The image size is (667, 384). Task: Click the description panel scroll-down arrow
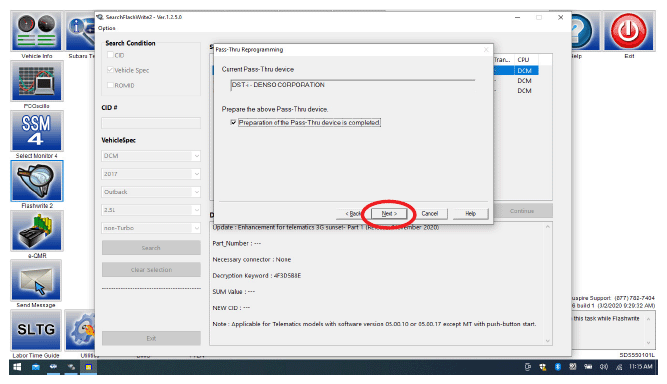[x=547, y=341]
